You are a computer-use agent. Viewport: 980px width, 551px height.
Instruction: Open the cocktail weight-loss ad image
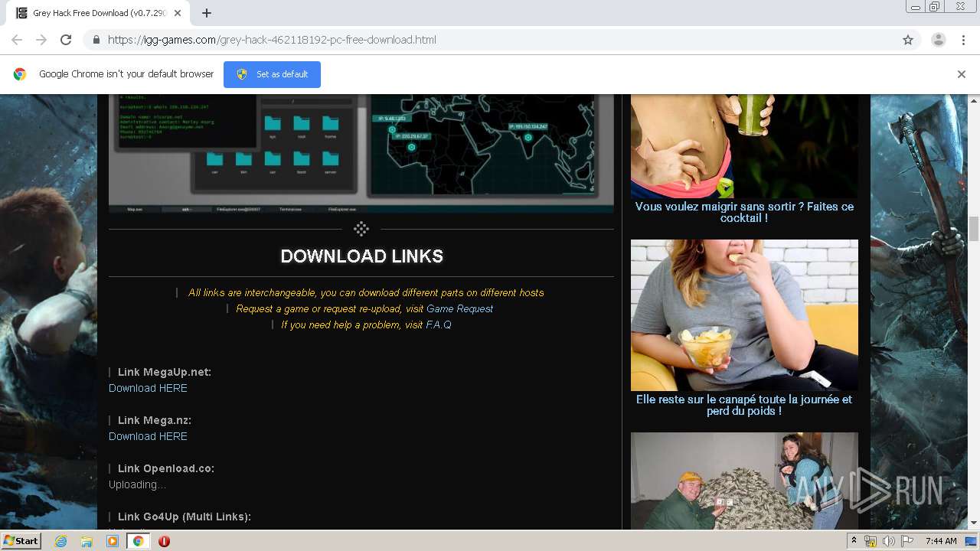[744, 146]
